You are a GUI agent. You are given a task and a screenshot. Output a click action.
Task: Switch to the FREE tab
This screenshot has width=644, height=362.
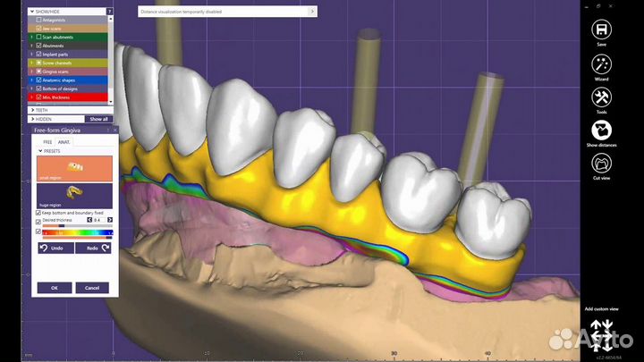coord(48,141)
